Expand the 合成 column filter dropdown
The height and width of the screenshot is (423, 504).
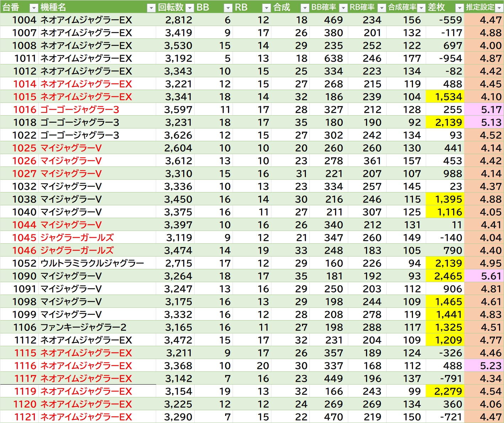(305, 8)
